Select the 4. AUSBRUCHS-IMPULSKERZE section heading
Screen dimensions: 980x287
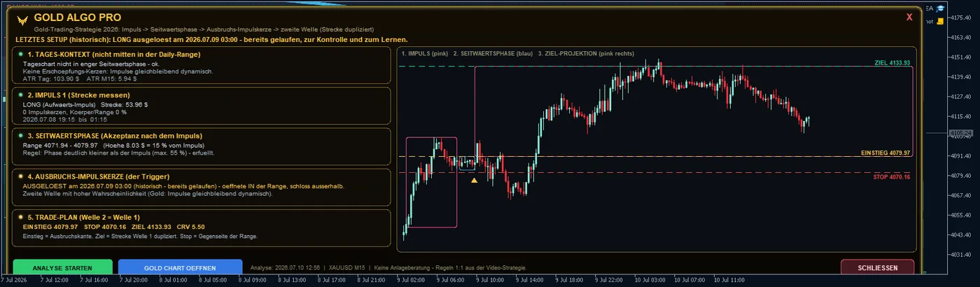tap(98, 176)
